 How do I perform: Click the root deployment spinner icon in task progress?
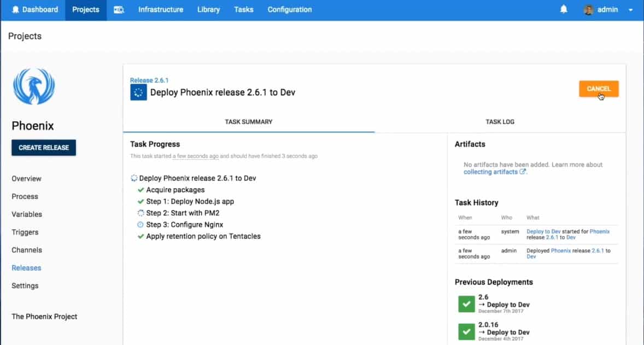[x=134, y=178]
